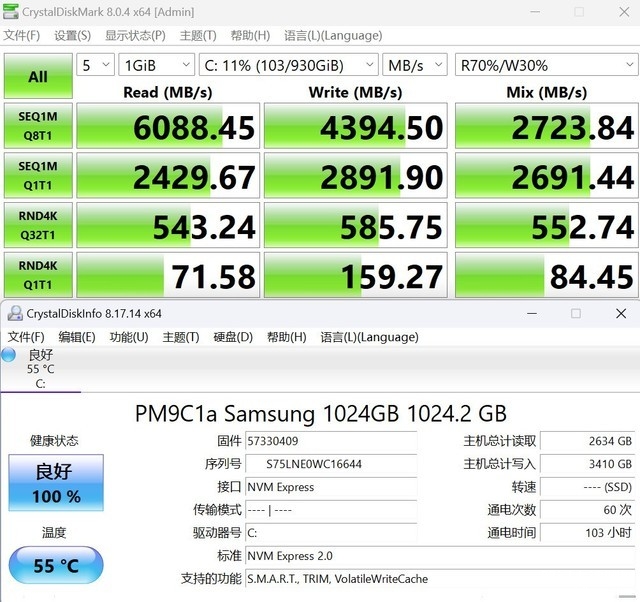
Task: Click the RND4K Q32T1 mix result 552.74
Action: [x=547, y=225]
